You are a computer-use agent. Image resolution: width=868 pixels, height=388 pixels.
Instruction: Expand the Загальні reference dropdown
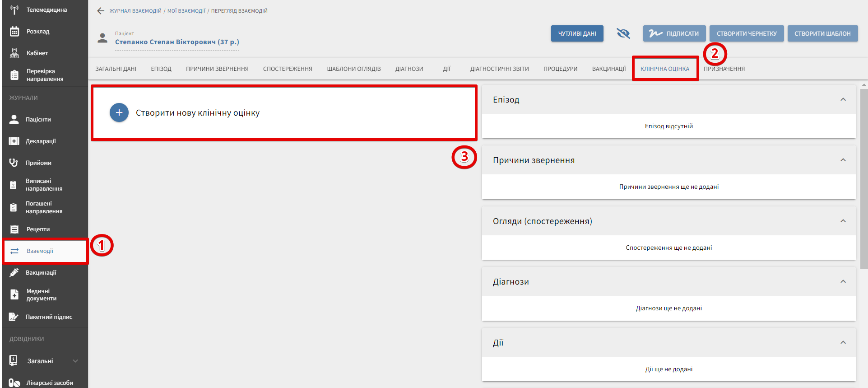[75, 361]
